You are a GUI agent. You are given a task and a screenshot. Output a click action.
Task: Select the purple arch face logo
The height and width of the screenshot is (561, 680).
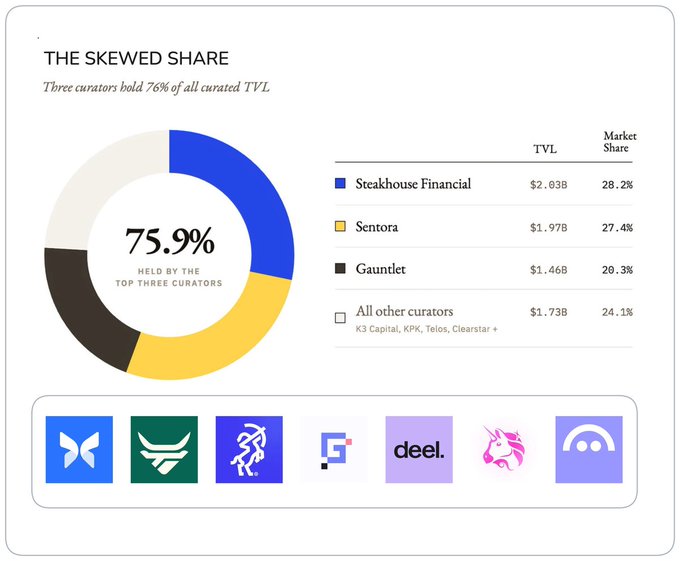[x=589, y=450]
